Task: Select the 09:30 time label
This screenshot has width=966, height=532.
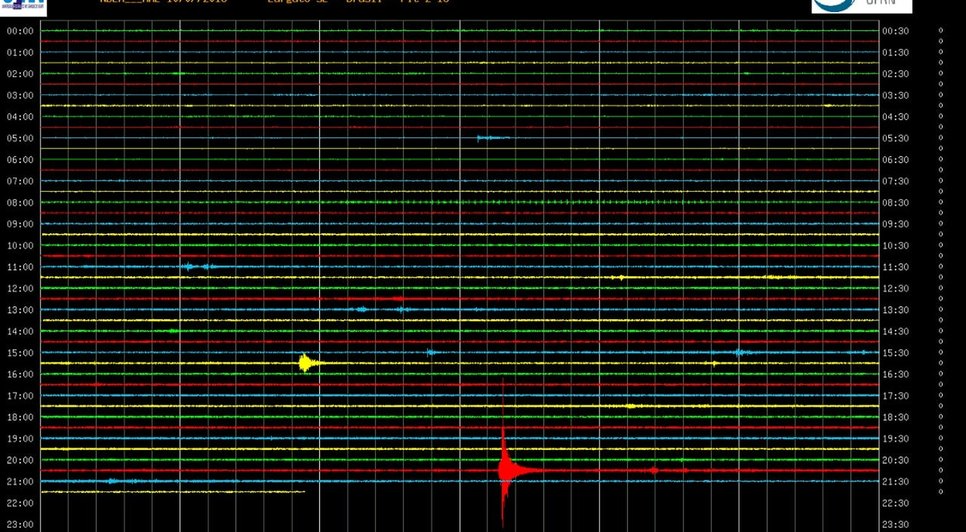Action: (896, 224)
